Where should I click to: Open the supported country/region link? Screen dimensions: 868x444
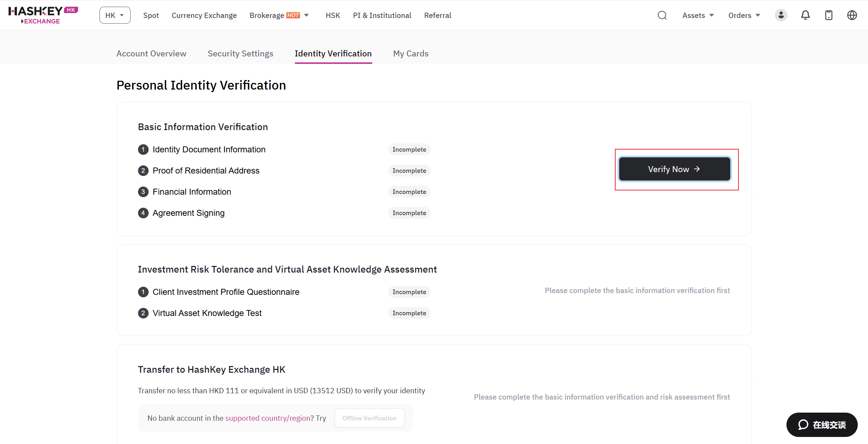coord(268,418)
